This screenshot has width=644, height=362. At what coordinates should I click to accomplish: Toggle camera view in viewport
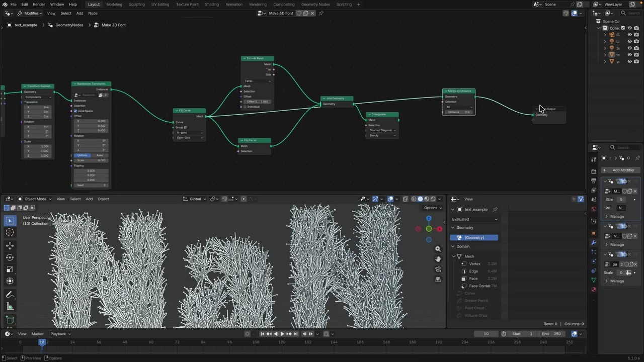point(438,269)
